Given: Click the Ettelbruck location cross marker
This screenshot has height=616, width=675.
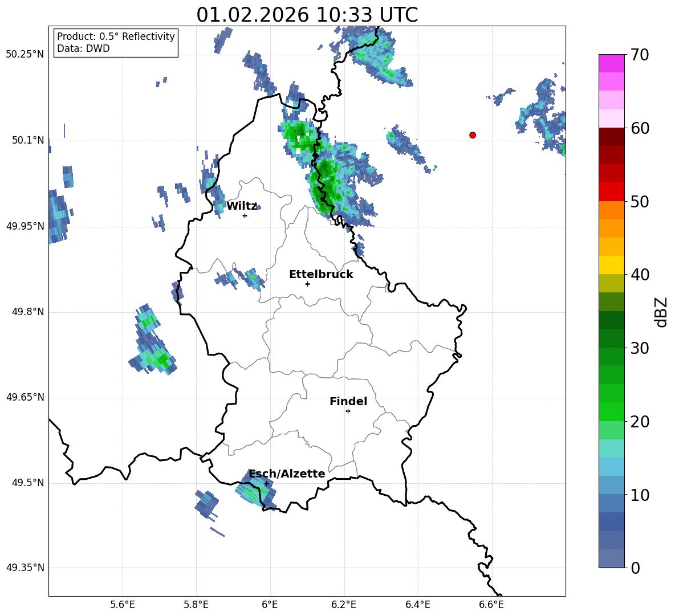Looking at the screenshot, I should 307,284.
